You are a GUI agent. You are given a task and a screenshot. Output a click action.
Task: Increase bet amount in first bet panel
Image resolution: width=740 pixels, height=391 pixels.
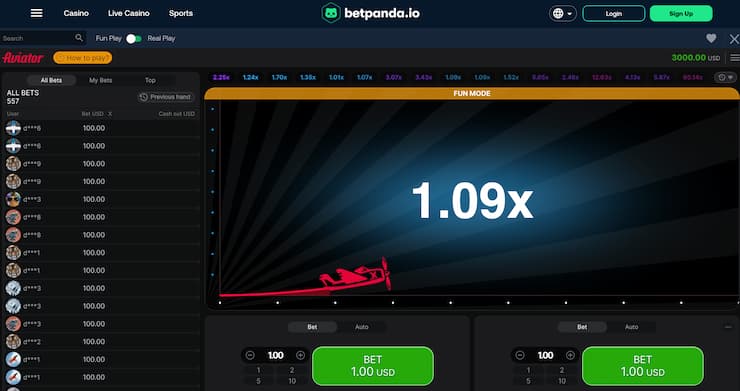301,355
